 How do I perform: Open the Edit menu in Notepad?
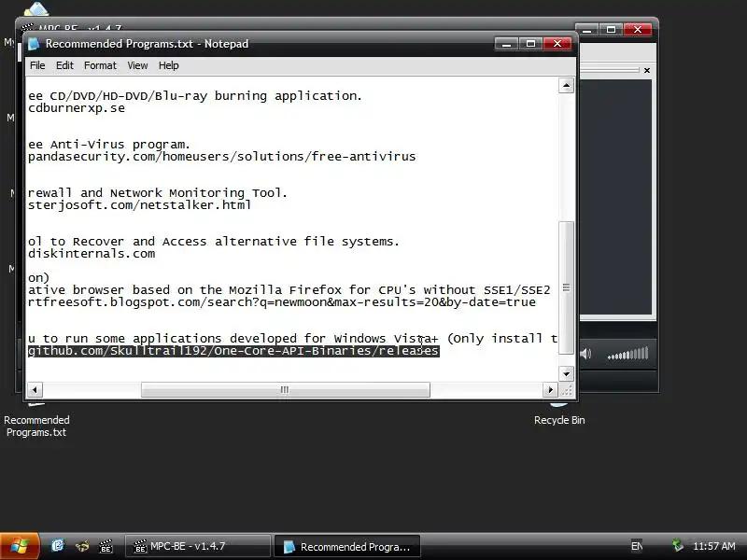[x=64, y=65]
